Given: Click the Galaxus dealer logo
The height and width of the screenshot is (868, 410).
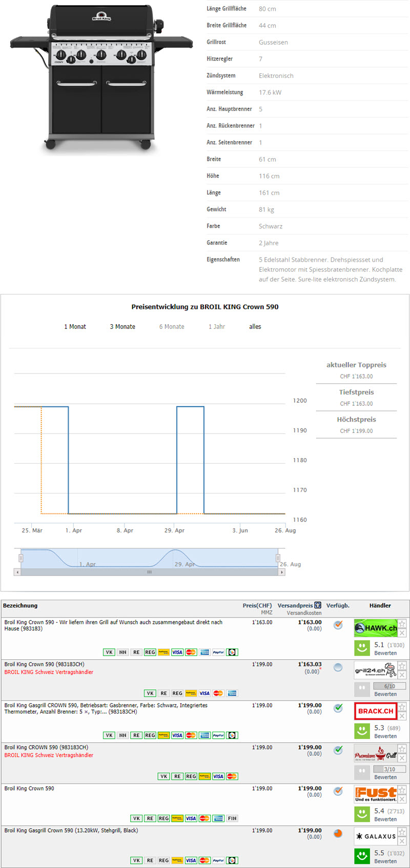Looking at the screenshot, I should pos(376,836).
